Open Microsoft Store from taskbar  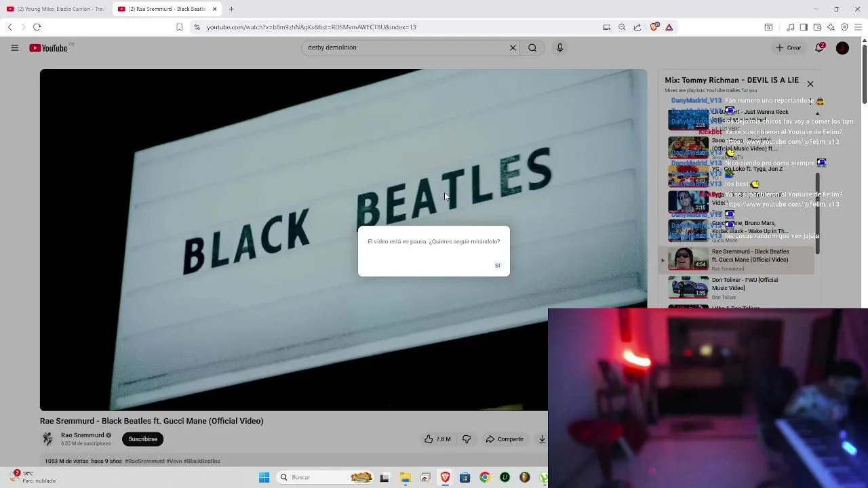click(465, 477)
